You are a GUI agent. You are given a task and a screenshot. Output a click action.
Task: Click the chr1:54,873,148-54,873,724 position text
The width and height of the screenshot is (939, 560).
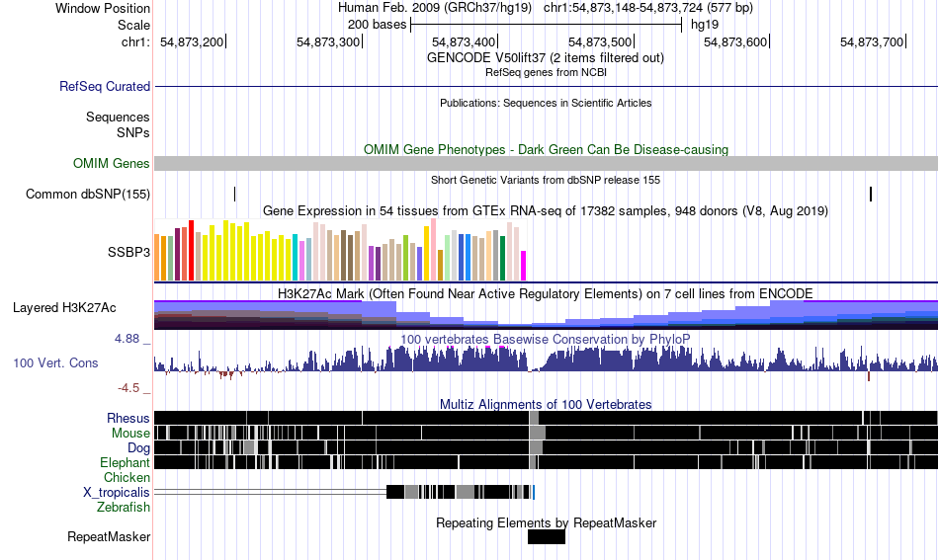point(648,8)
